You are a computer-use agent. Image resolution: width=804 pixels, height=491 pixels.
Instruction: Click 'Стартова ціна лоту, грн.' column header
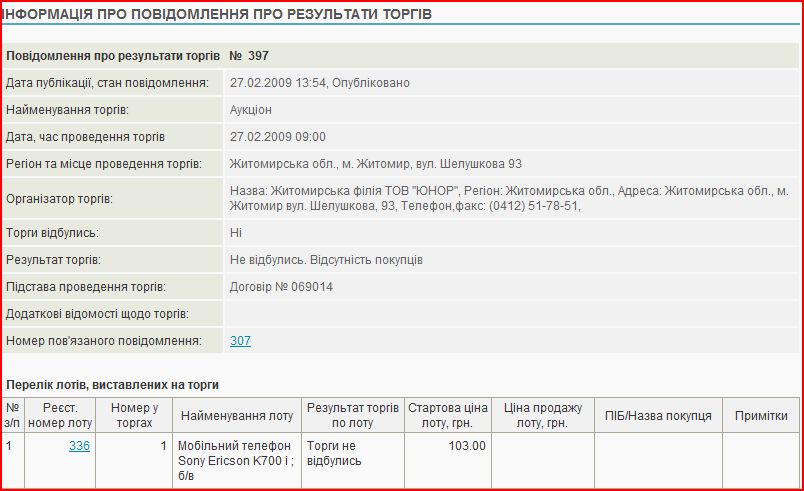tap(447, 416)
